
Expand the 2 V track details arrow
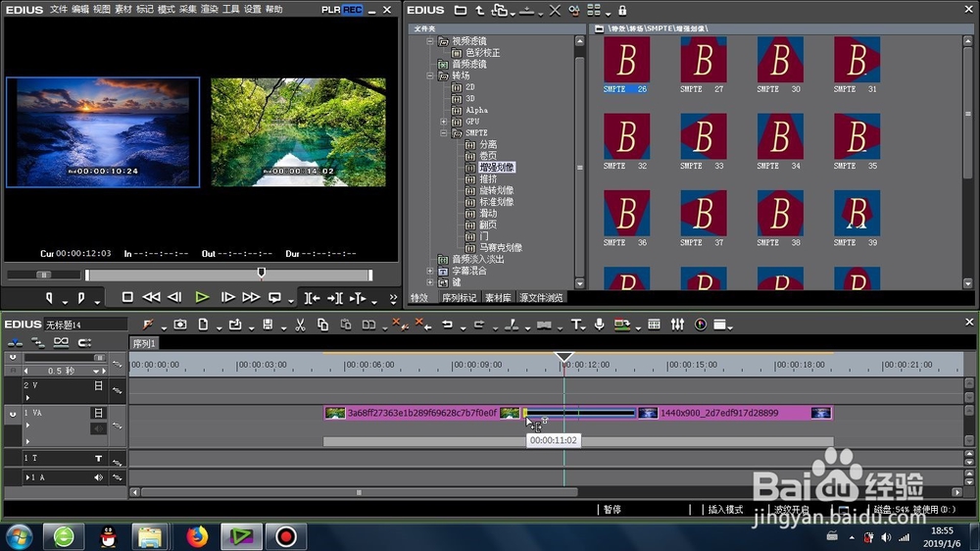26,398
